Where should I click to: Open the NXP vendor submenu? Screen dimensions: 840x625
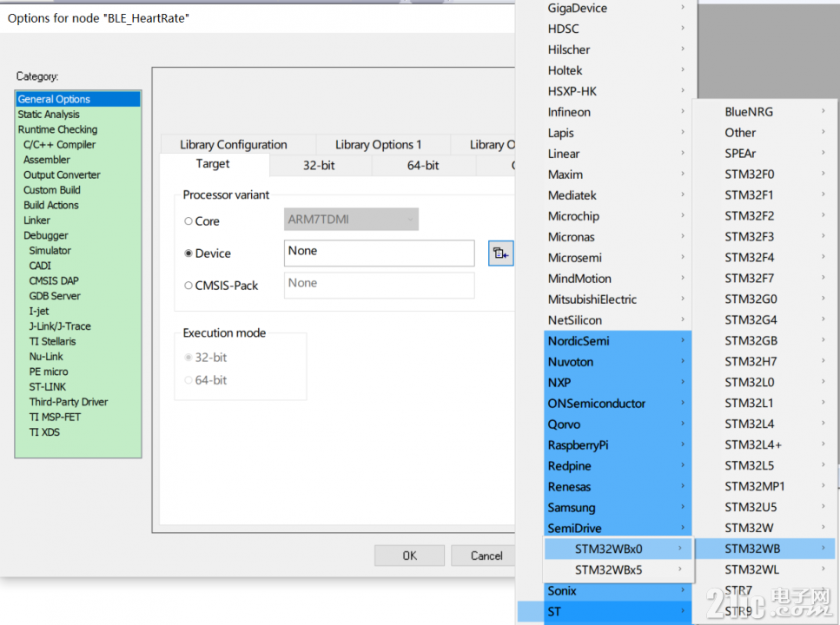[x=618, y=383]
